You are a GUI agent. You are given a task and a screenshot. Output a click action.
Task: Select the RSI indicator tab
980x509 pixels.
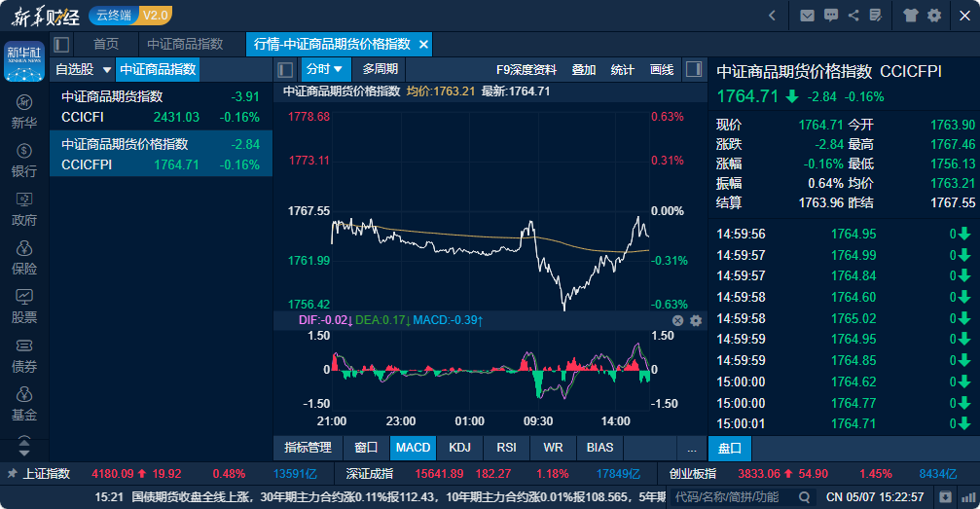click(x=506, y=448)
